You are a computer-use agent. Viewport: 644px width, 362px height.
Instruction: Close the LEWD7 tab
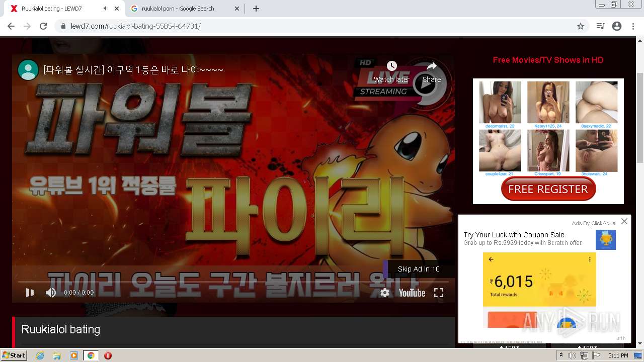tap(117, 9)
